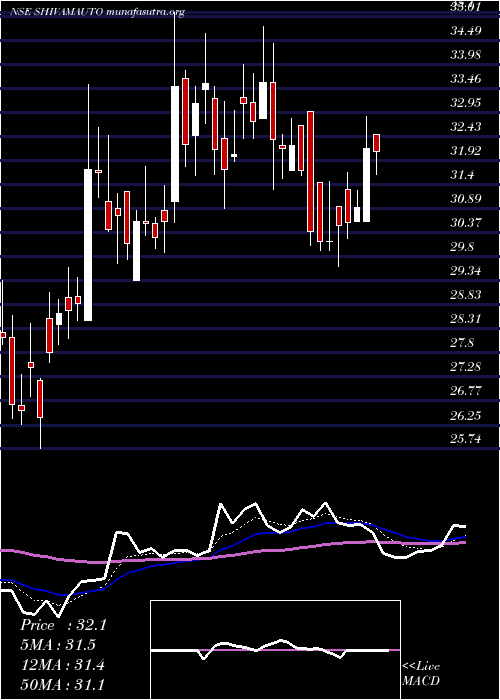
Task: Click the 26.25 price axis label
Action: tap(466, 415)
